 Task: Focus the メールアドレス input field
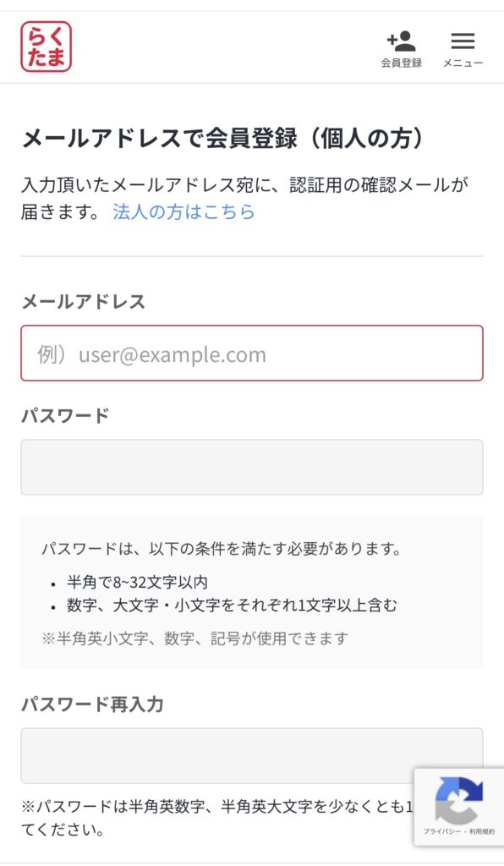pyautogui.click(x=252, y=353)
